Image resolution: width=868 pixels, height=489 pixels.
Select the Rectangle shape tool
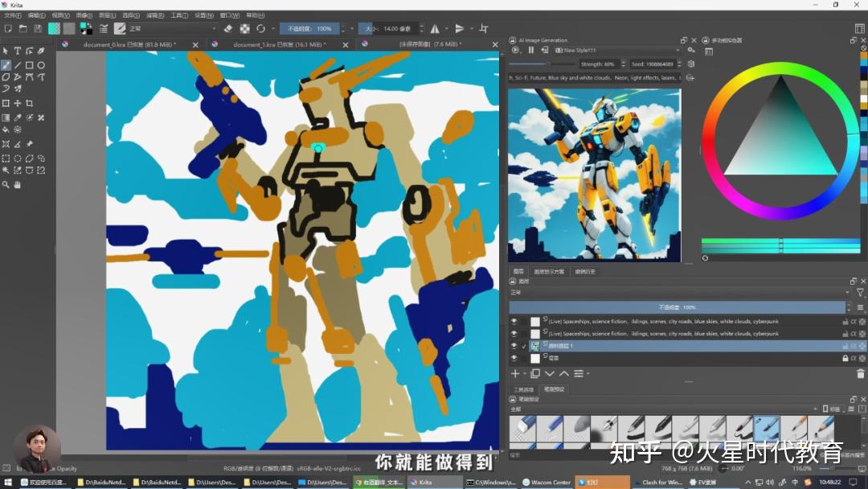coord(29,65)
